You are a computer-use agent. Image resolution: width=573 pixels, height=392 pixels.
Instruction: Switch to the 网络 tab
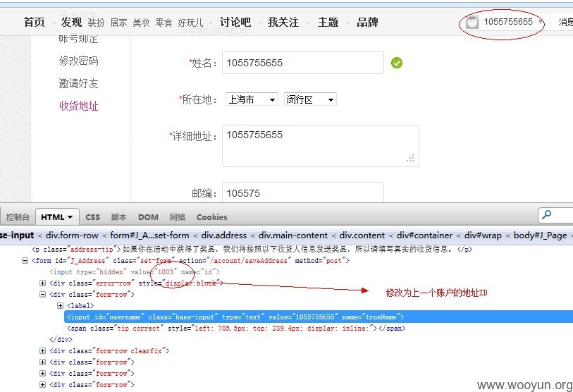[x=177, y=217]
